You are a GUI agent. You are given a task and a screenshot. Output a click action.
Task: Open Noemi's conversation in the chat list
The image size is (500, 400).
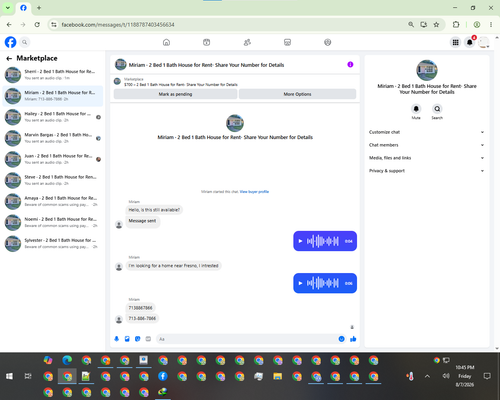point(53,222)
